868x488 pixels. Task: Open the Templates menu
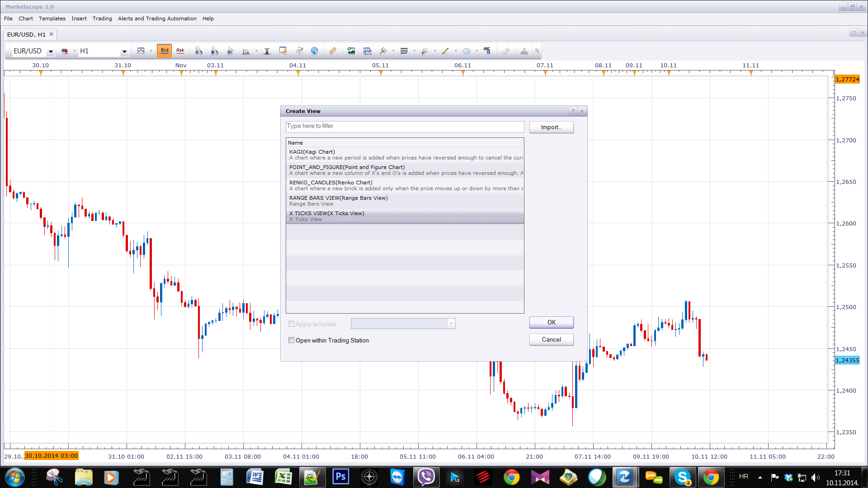tap(52, 19)
